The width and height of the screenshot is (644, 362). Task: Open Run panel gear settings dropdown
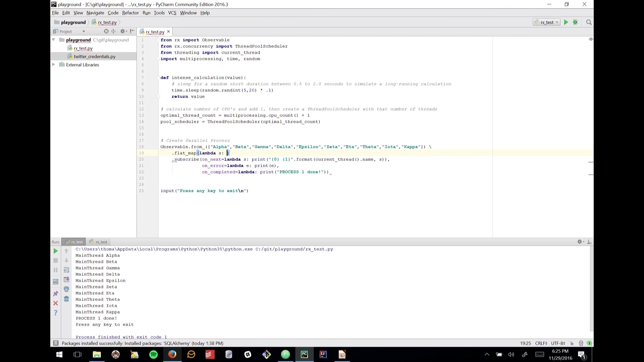581,242
